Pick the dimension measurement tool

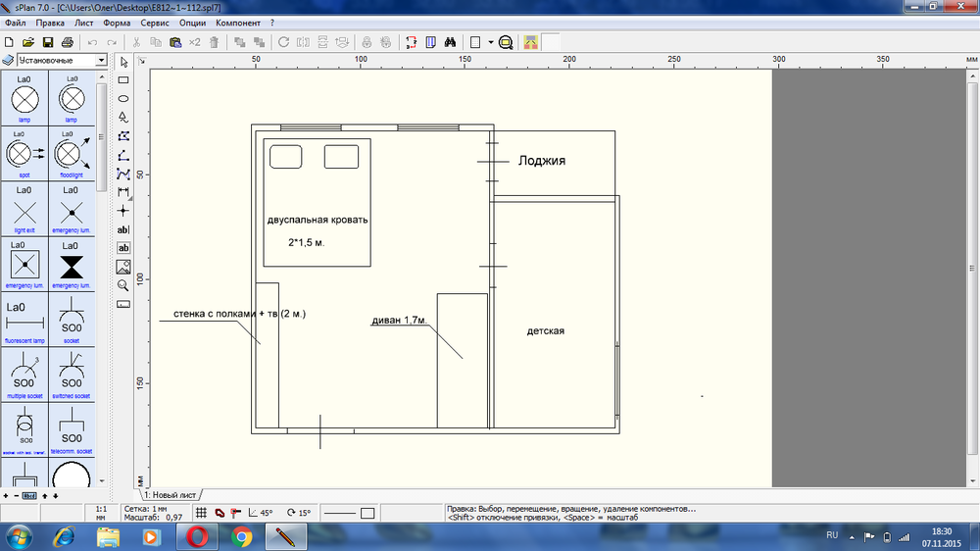coord(123,192)
